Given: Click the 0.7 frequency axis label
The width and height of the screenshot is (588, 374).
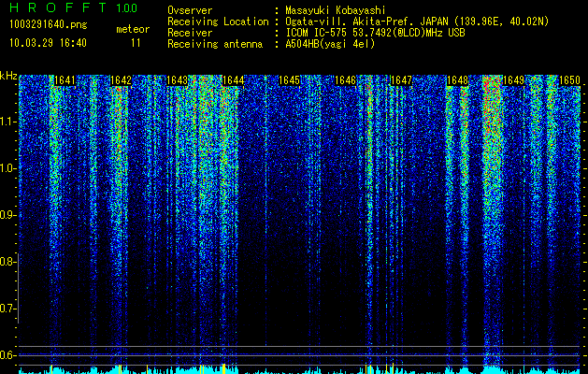Looking at the screenshot, I should pos(7,309).
